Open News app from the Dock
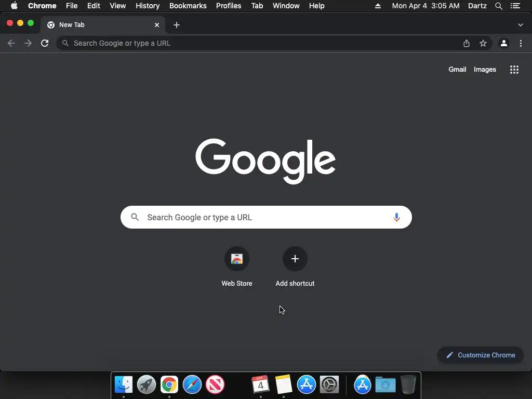532x399 pixels. point(215,385)
